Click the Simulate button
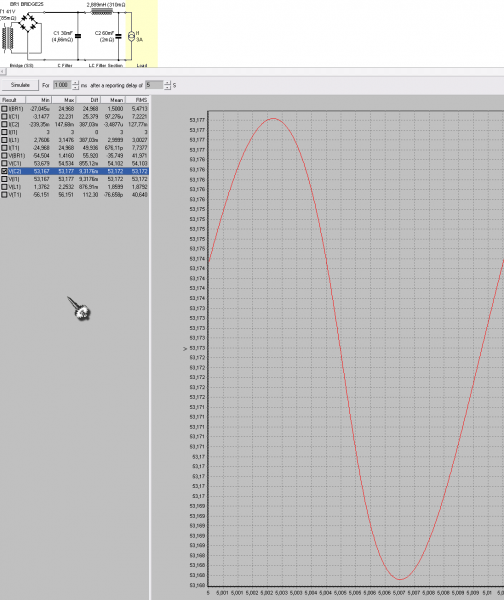Screen dimensions: 504x600 (x=20, y=85)
